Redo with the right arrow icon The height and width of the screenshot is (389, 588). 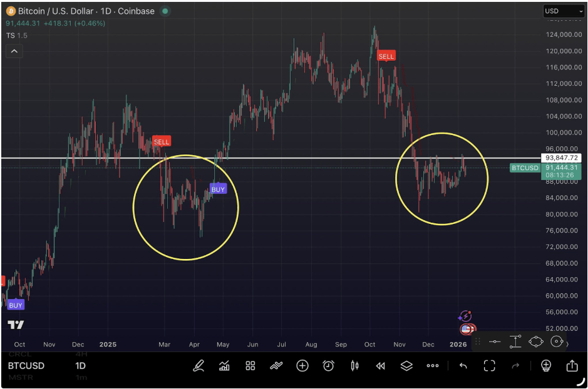tap(515, 366)
